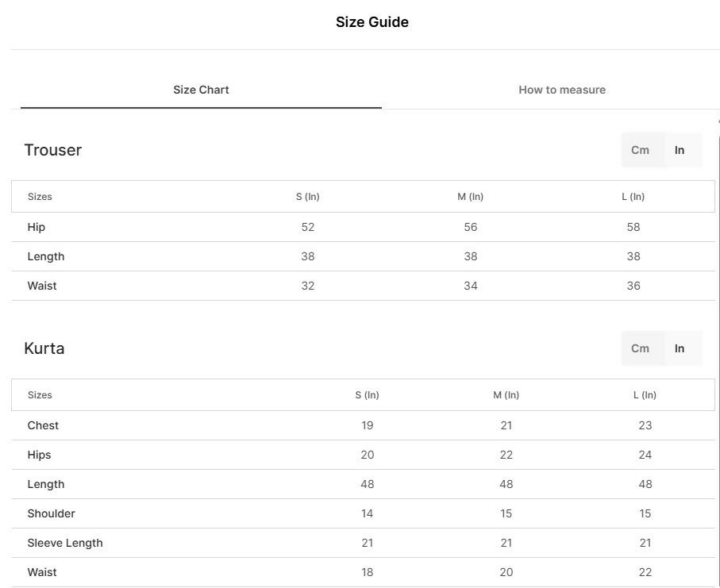The height and width of the screenshot is (588, 720).
Task: Click the Size Guide heading
Action: pos(372,22)
